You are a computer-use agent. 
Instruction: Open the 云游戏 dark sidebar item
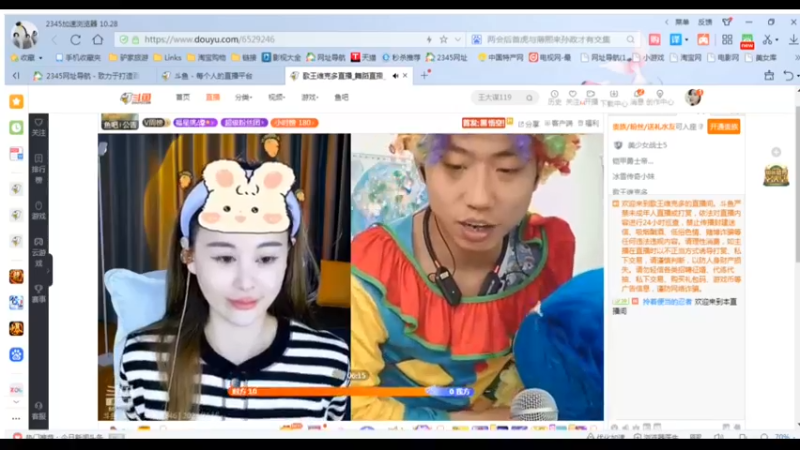(x=39, y=253)
